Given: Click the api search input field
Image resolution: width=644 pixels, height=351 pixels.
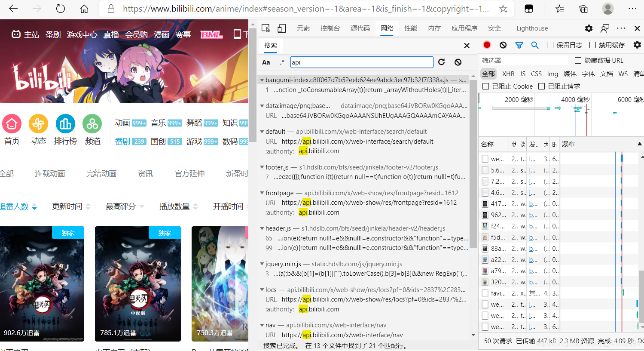Looking at the screenshot, I should click(x=362, y=62).
